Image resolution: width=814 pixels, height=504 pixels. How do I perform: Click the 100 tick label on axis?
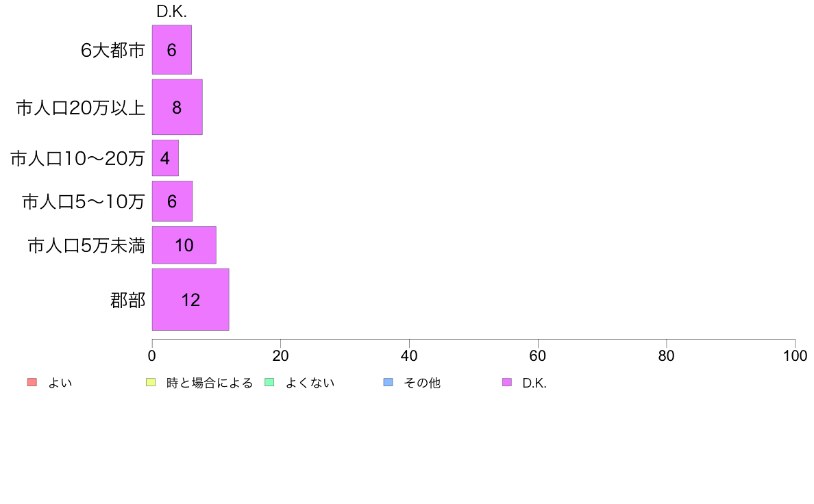[x=795, y=355]
